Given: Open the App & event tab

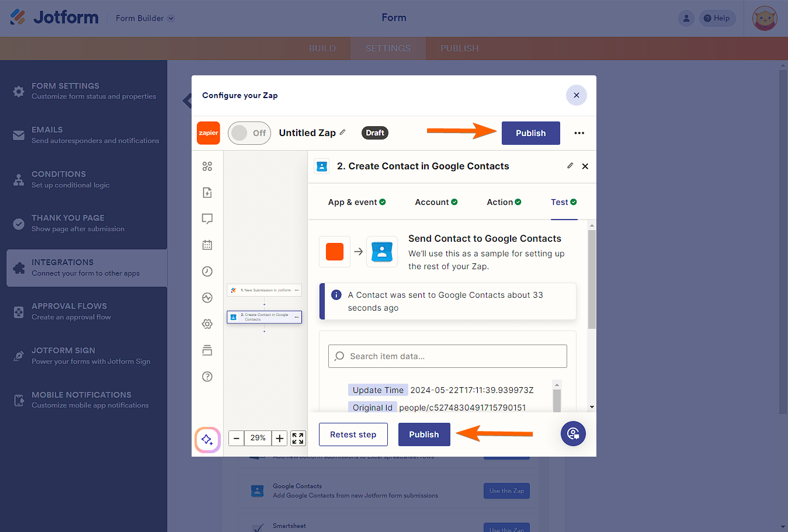Looking at the screenshot, I should pyautogui.click(x=357, y=202).
